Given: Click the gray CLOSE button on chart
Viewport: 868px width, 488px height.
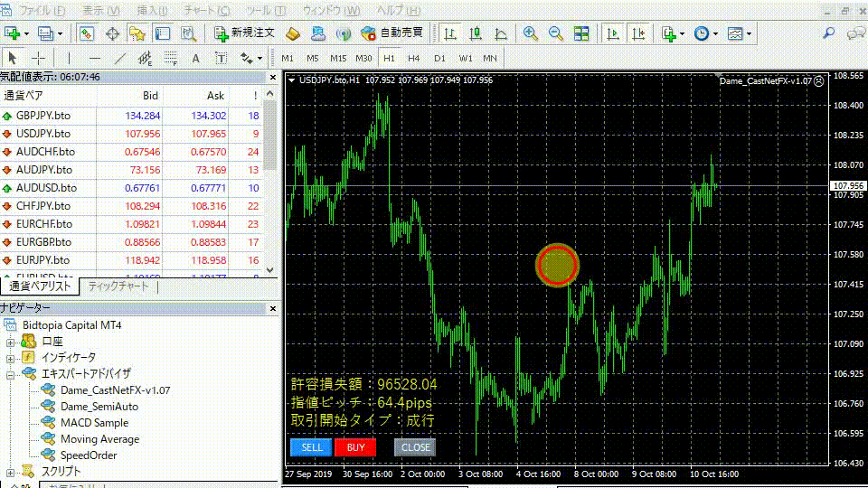Looking at the screenshot, I should pos(415,447).
